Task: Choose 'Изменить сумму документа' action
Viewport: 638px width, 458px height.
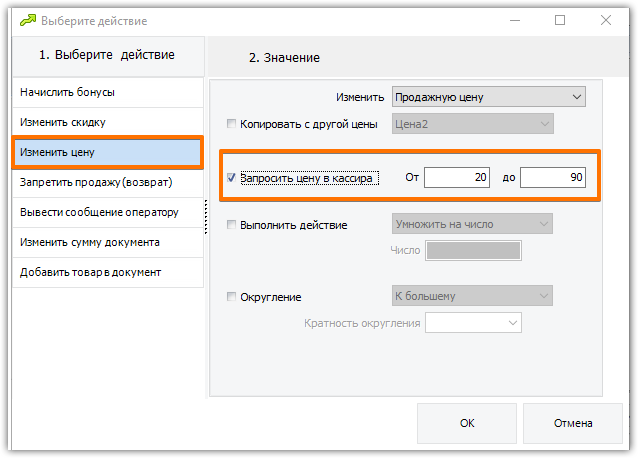Action: pos(108,242)
